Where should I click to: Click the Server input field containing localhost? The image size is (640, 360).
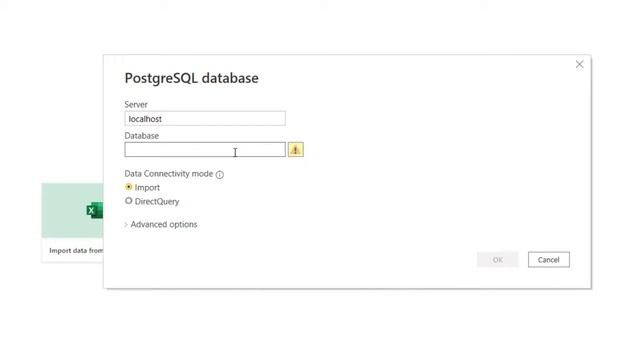point(205,119)
